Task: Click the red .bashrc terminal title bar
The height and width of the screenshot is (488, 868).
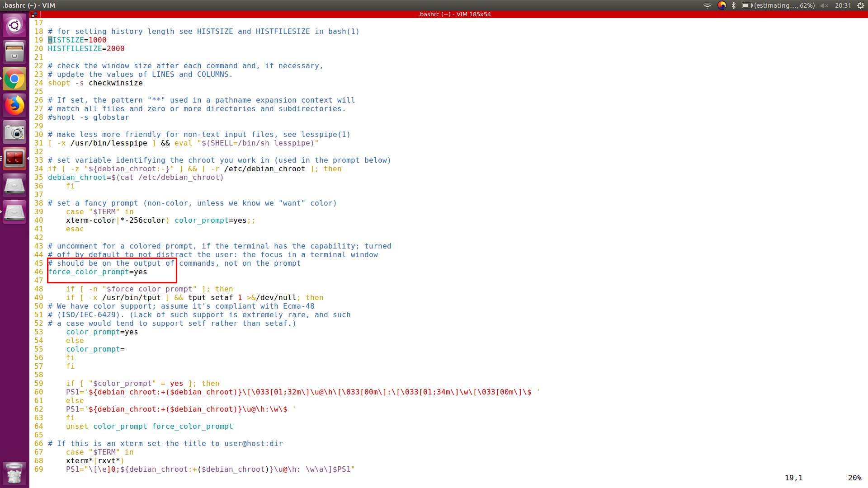Action: click(x=454, y=14)
